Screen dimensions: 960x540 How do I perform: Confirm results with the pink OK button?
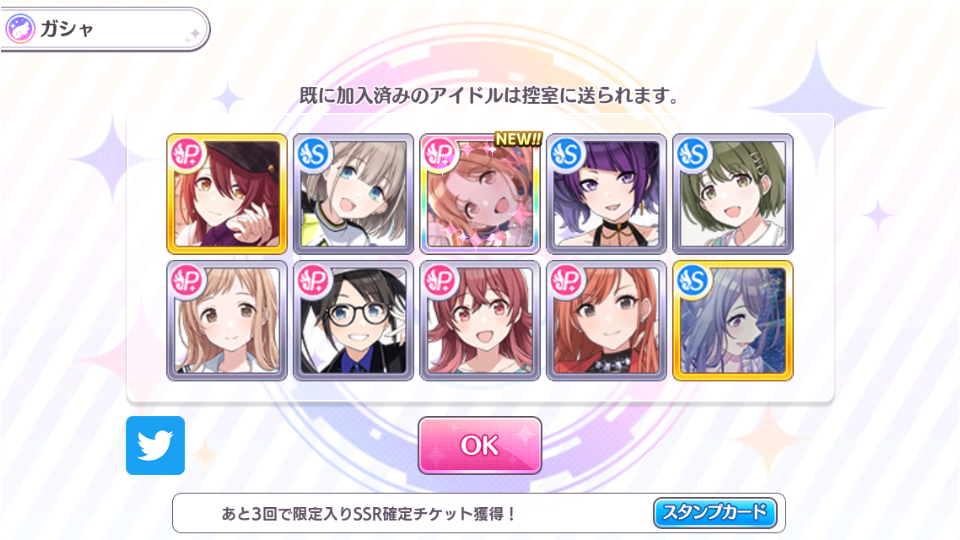[479, 445]
